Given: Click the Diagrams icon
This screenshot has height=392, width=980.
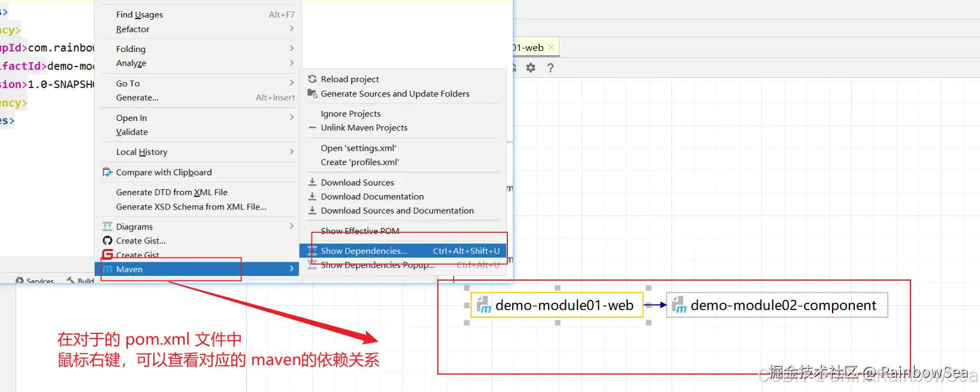Looking at the screenshot, I should tap(107, 226).
